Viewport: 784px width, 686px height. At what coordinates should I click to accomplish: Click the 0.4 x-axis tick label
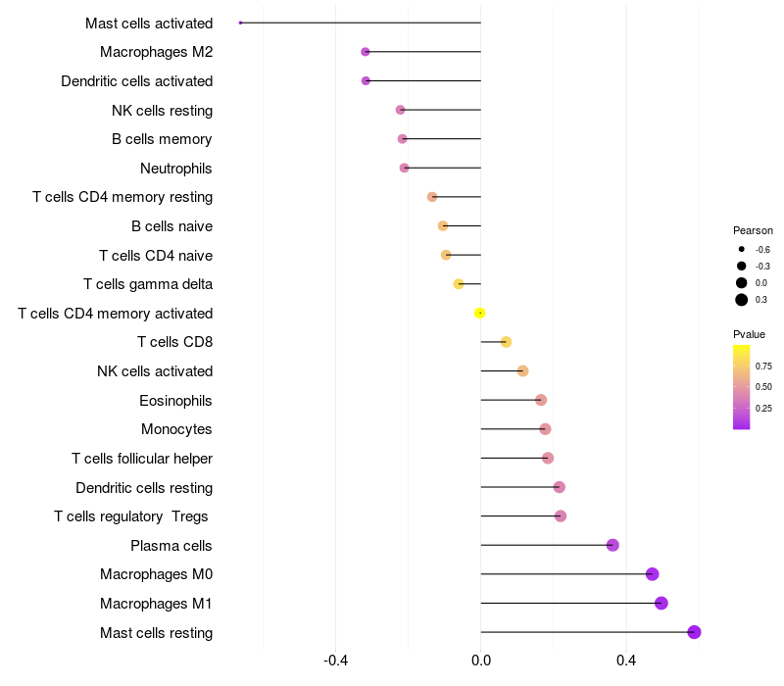626,661
